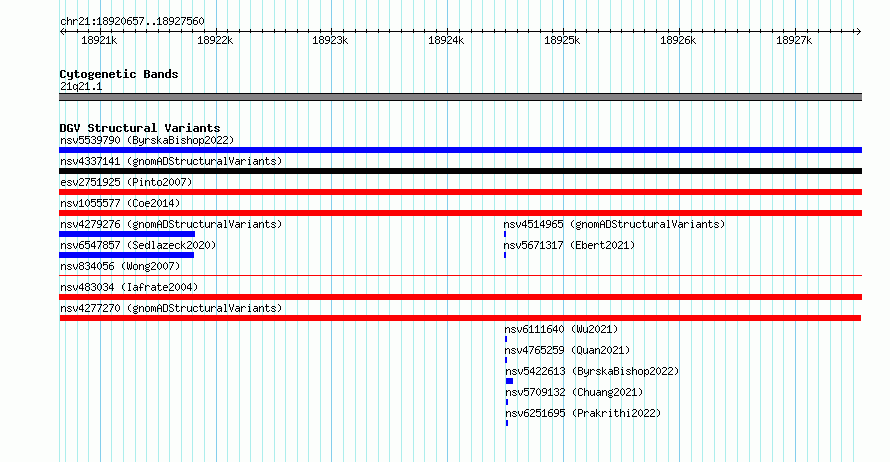The height and width of the screenshot is (462, 890).
Task: Select the gray 21q21.1 band bar
Action: pos(460,97)
